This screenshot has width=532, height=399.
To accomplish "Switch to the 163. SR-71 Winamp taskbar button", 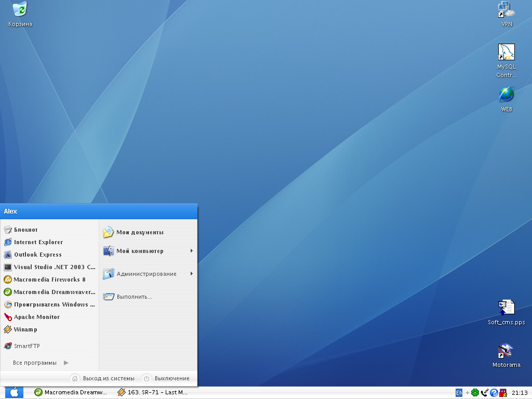I will (x=152, y=393).
